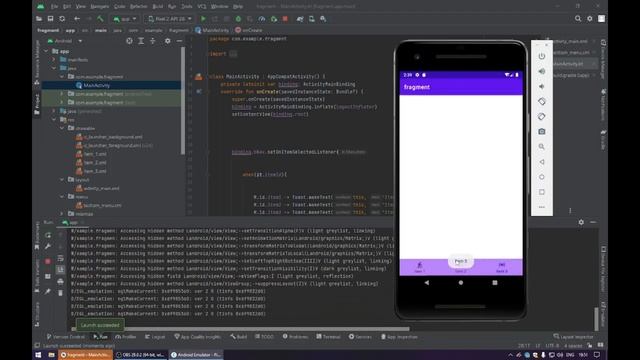Click Collapse All icon in Project panel
The height and width of the screenshot is (360, 640).
point(152,41)
